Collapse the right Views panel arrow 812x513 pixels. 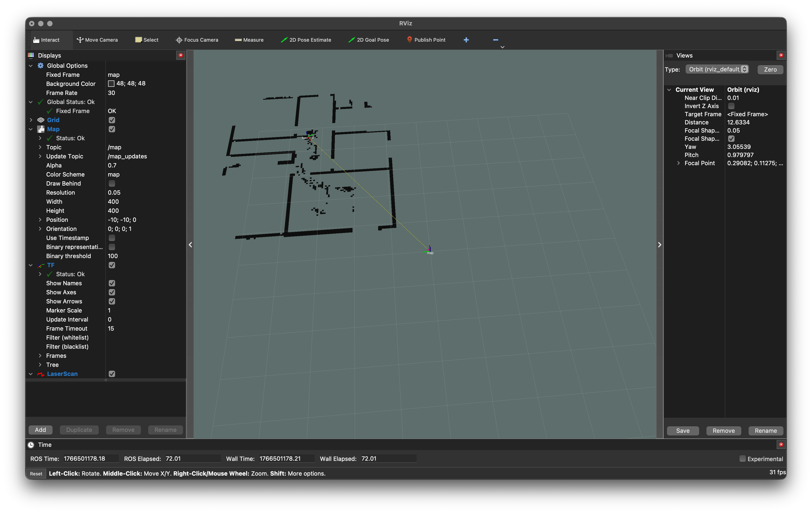660,244
